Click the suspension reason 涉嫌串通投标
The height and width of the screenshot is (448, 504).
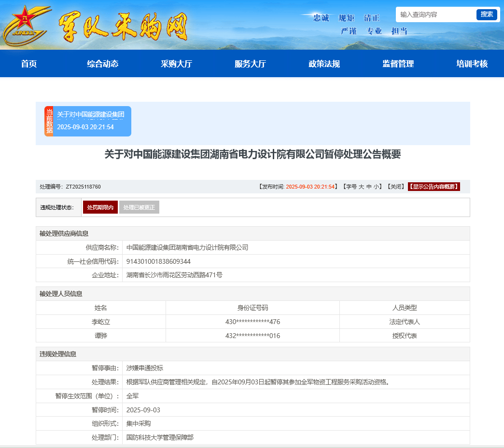pyautogui.click(x=145, y=368)
